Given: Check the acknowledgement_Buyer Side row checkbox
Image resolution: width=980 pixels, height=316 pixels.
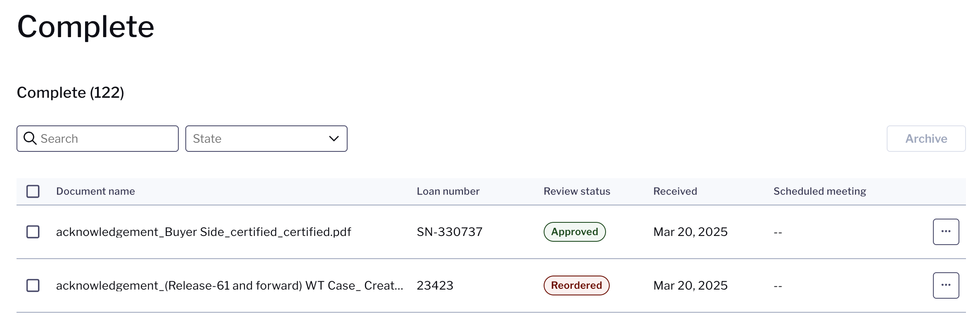Looking at the screenshot, I should pyautogui.click(x=33, y=232).
